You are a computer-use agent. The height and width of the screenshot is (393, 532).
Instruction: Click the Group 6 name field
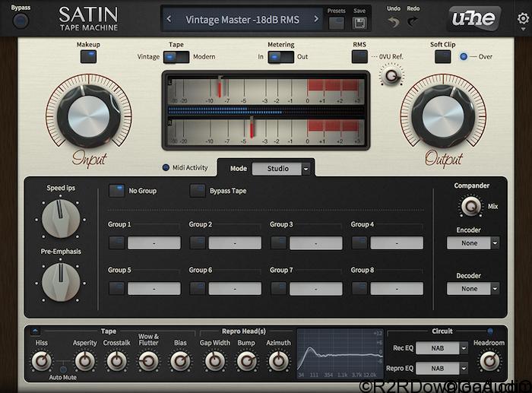coord(235,289)
